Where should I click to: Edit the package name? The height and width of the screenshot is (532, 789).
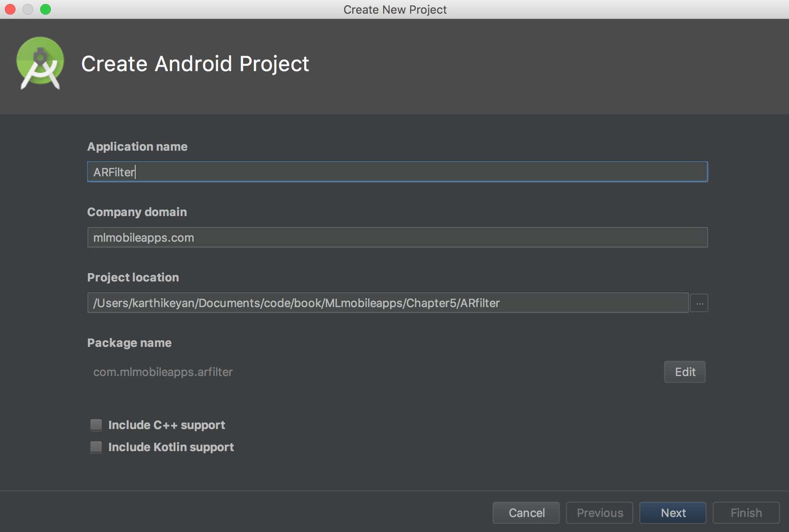(685, 372)
